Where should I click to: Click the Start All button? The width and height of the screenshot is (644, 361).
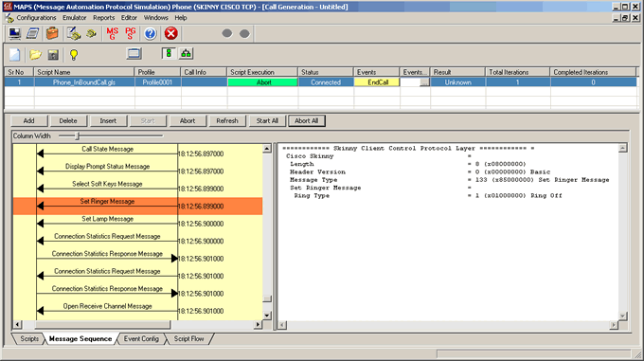click(x=267, y=120)
